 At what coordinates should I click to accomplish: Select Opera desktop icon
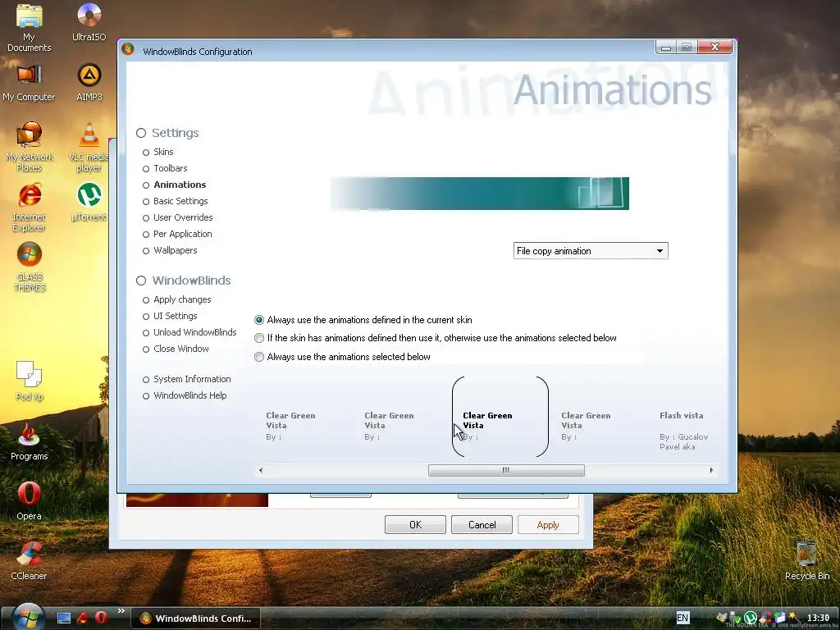tap(29, 501)
